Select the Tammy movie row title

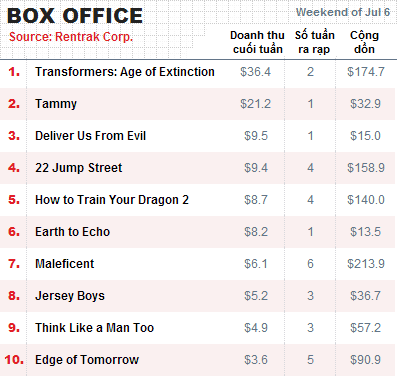(56, 104)
